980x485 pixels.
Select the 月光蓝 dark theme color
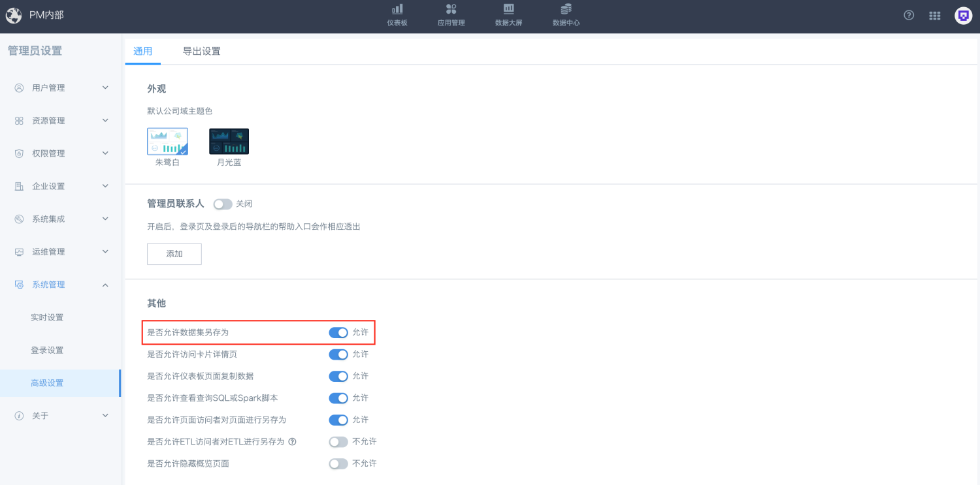pos(229,142)
